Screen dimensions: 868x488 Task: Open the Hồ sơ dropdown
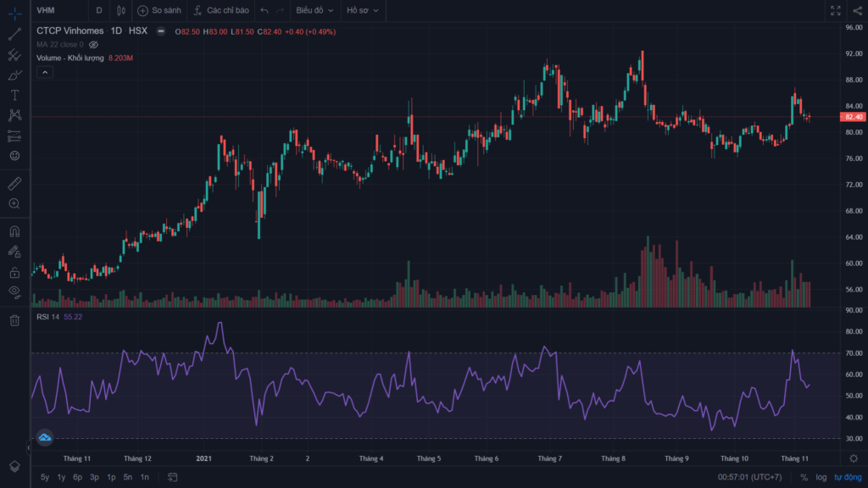point(363,10)
